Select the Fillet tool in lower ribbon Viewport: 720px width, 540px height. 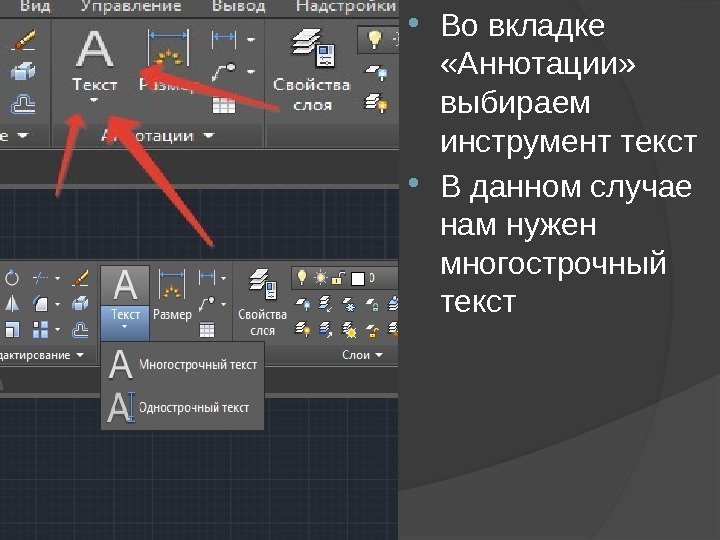[41, 304]
